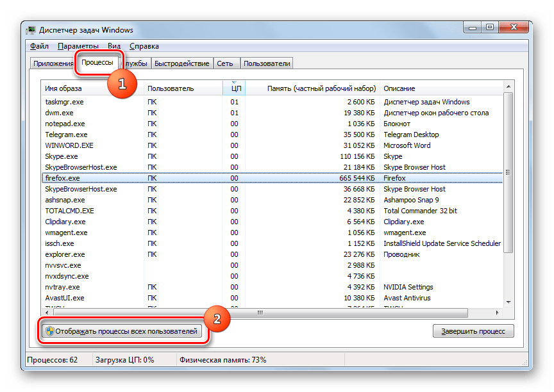Viewport: 554px width, 392px height.
Task: Click the Total Commander 32 bit description
Action: pos(421,211)
